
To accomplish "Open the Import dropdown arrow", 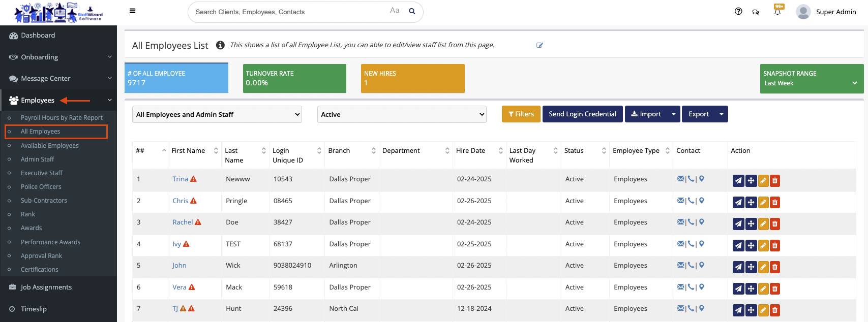I will 674,114.
